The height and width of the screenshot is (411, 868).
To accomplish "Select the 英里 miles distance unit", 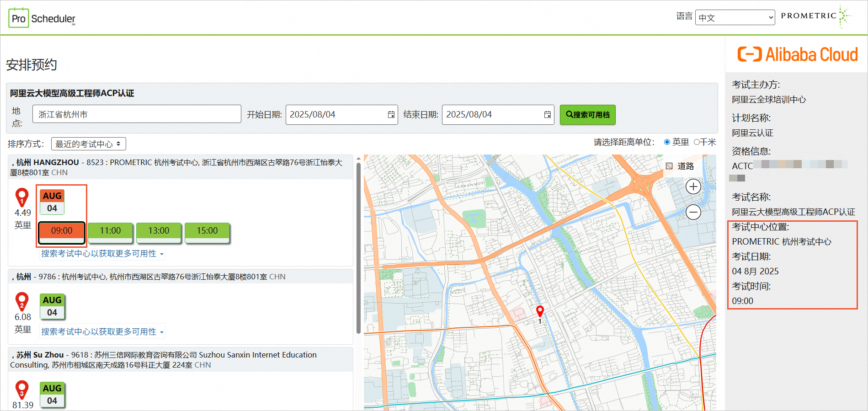I will 667,142.
